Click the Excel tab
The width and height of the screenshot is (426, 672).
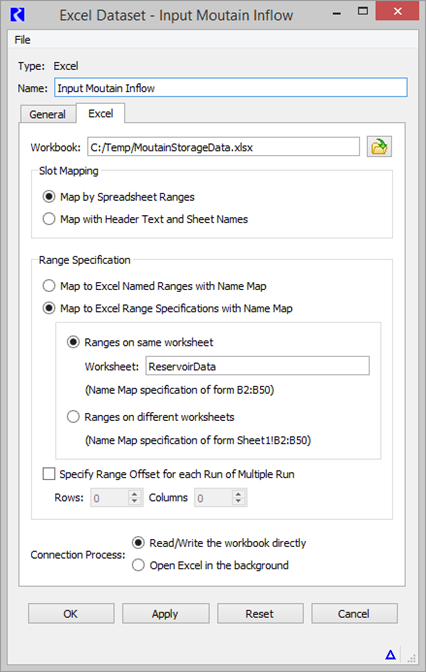coord(101,114)
